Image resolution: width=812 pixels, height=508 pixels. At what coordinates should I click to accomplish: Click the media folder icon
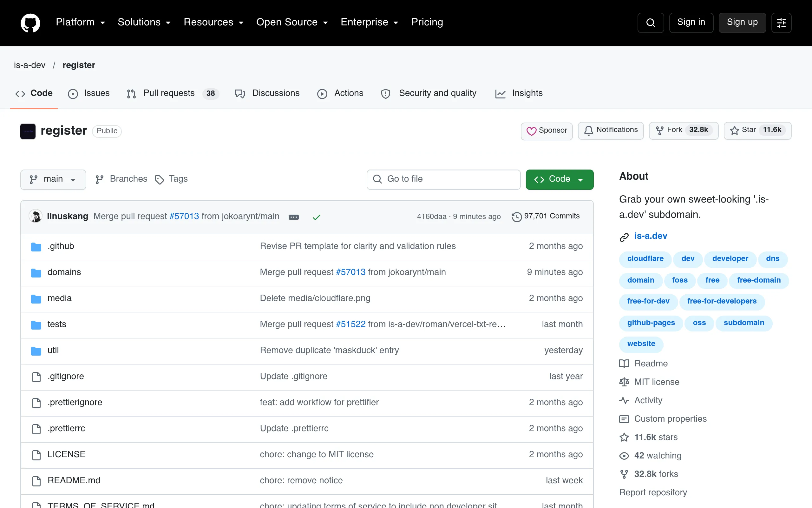[x=36, y=299]
